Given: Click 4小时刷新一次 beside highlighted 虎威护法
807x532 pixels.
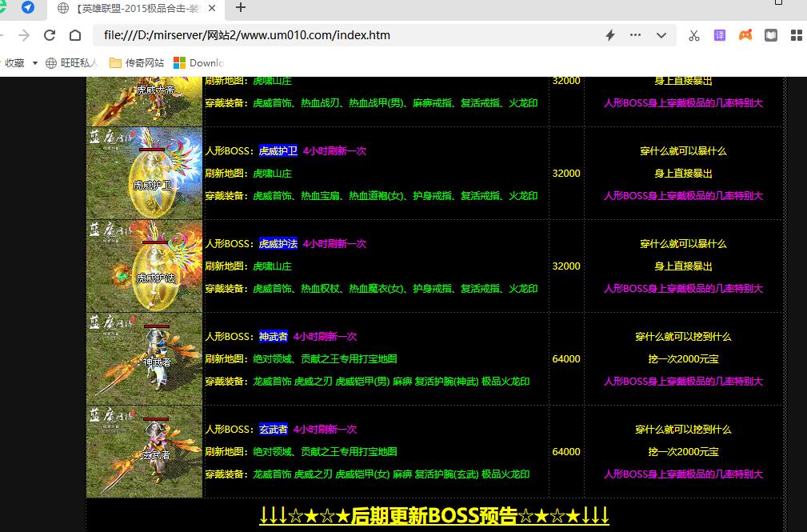Looking at the screenshot, I should [334, 243].
